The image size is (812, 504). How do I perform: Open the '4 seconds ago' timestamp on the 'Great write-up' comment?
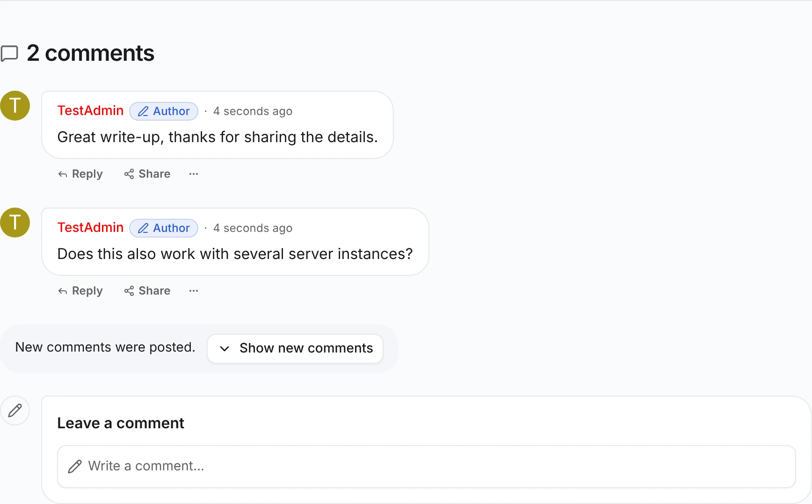coord(253,111)
